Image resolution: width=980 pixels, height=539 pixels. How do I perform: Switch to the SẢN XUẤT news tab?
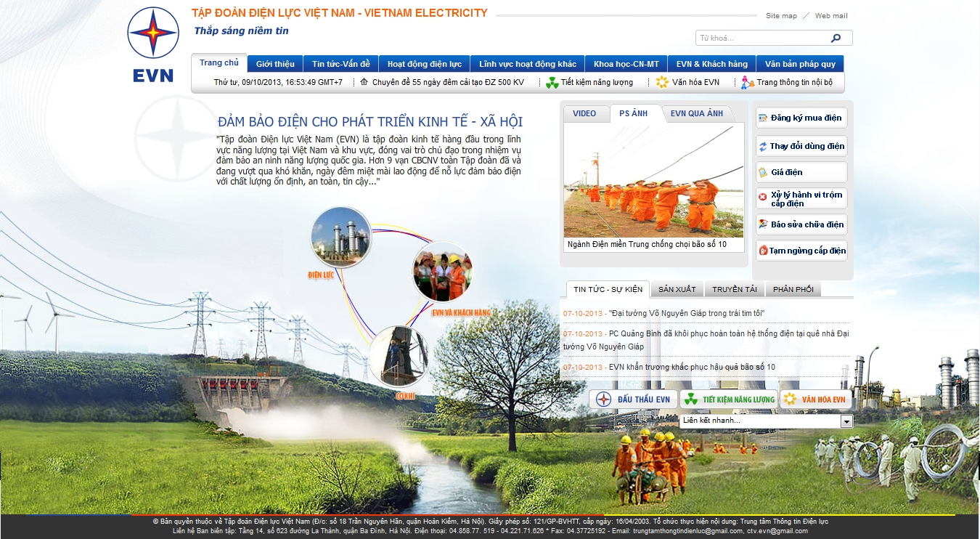pos(677,289)
